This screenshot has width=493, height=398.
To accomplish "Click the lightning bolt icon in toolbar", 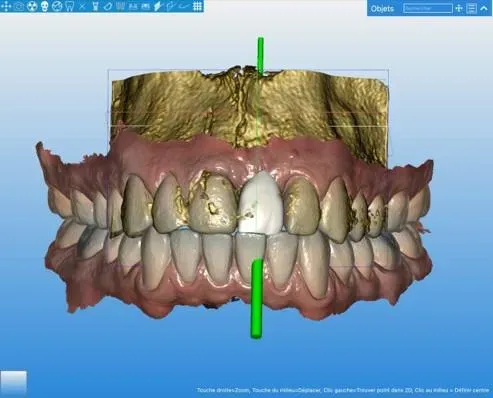I will tap(158, 6).
